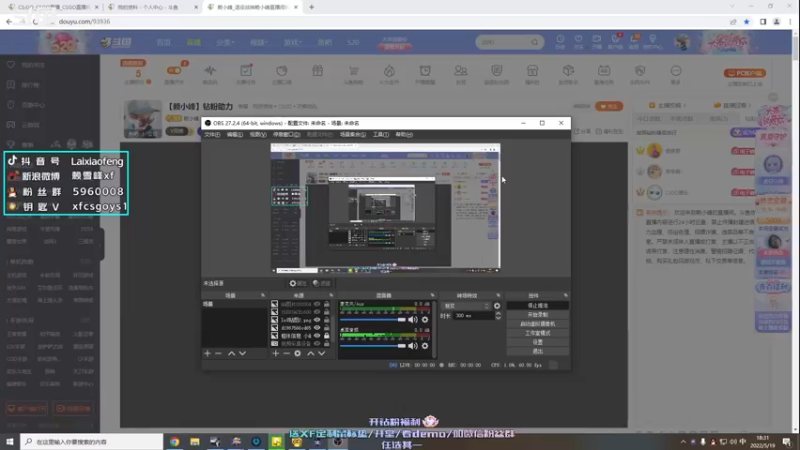
Task: Toggle visibility of the second source in list
Action: (x=317, y=312)
